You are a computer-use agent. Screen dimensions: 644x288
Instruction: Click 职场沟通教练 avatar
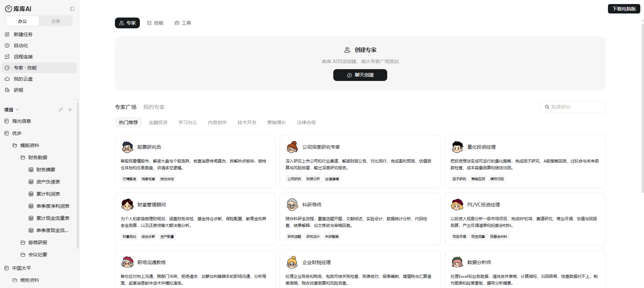pos(127,262)
